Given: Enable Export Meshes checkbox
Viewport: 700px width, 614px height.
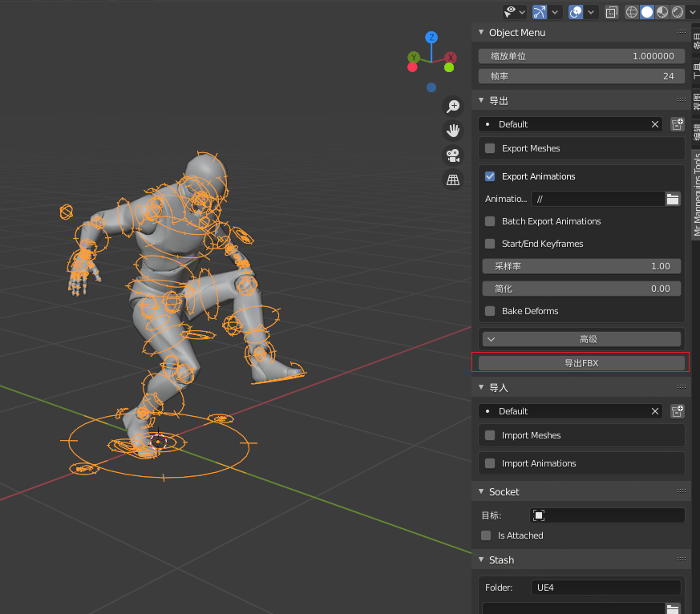Looking at the screenshot, I should pyautogui.click(x=490, y=148).
